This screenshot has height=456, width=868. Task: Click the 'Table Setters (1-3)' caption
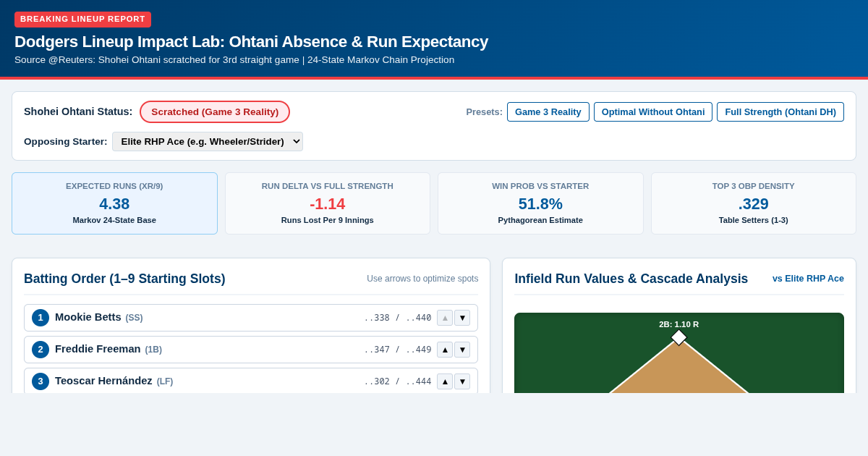pos(754,220)
